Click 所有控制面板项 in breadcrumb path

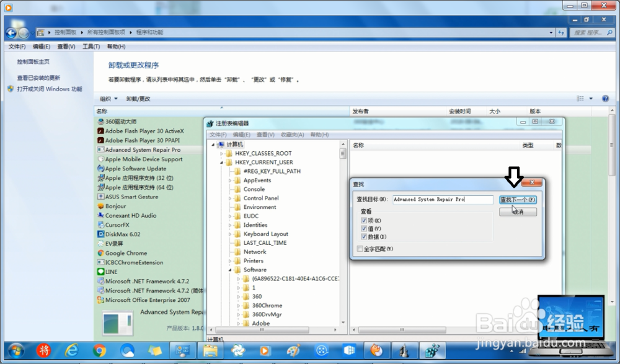(x=106, y=32)
